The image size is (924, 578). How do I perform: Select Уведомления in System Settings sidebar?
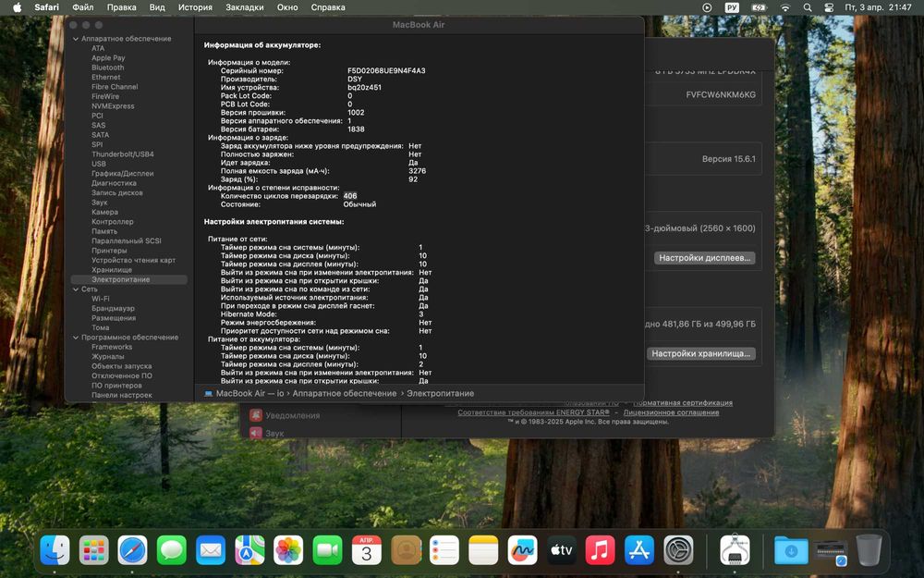tap(292, 415)
